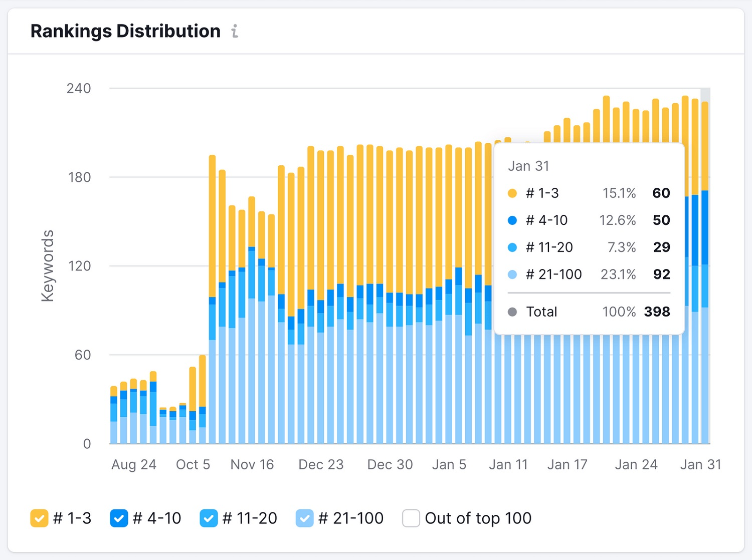The height and width of the screenshot is (560, 752).
Task: Click the Rankings Distribution widget title
Action: pyautogui.click(x=125, y=31)
